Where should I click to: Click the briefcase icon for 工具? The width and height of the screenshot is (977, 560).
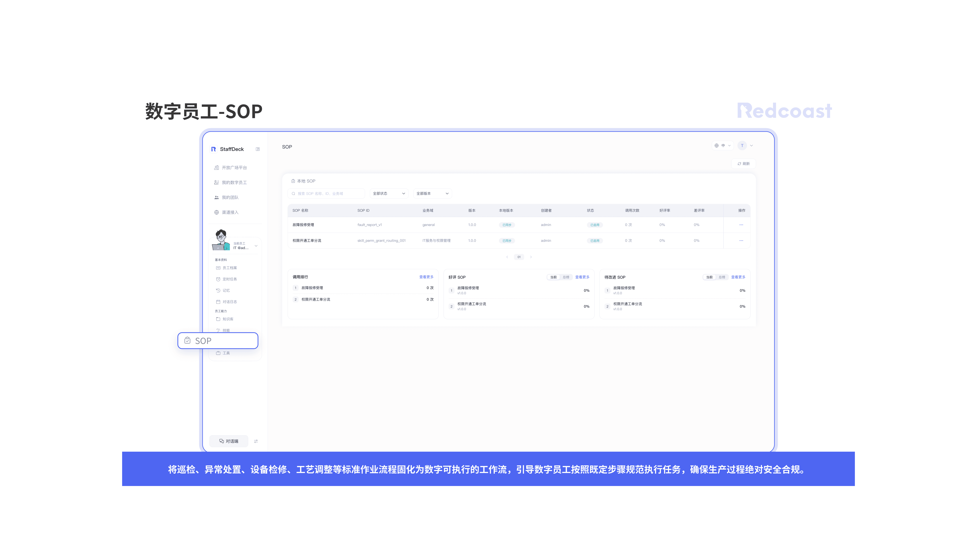pos(218,353)
